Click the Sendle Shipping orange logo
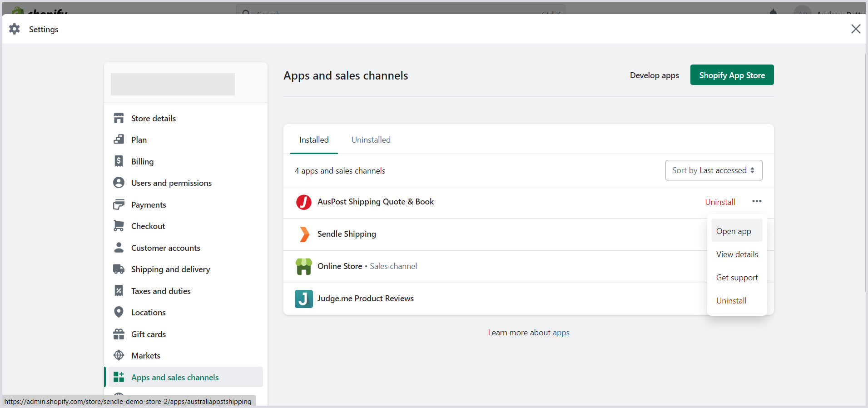This screenshot has height=408, width=868. coord(304,234)
